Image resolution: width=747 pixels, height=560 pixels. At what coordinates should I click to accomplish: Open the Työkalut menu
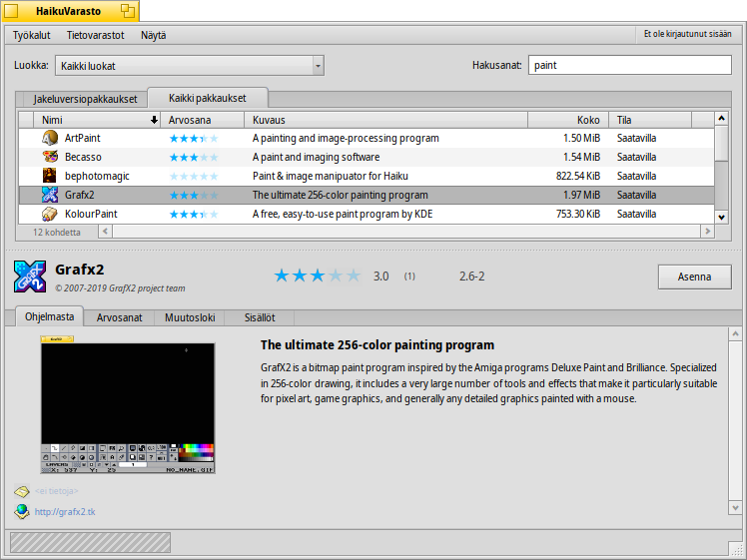click(x=32, y=35)
